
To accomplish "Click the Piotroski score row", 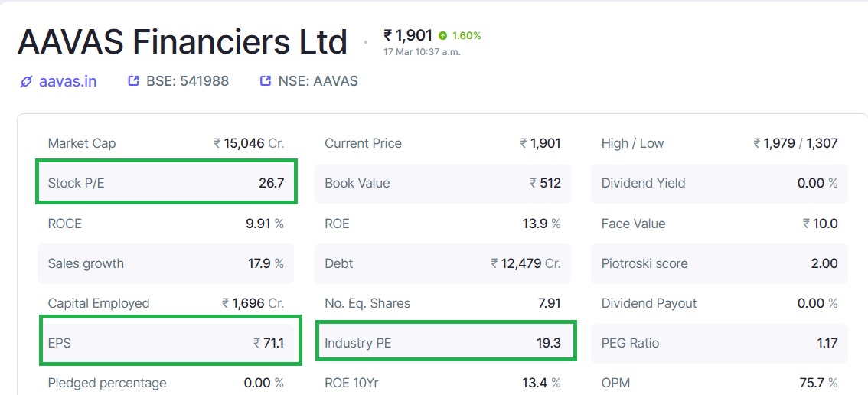I will (719, 263).
